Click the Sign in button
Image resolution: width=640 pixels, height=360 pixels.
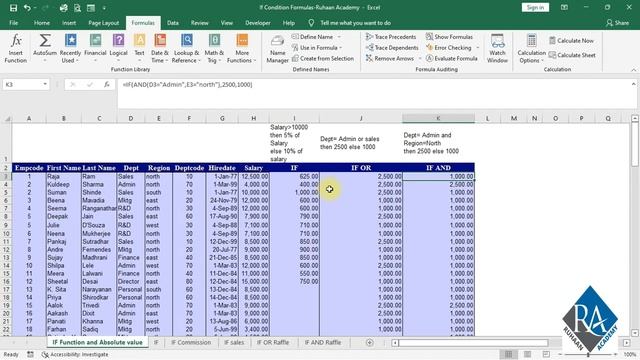pos(535,8)
